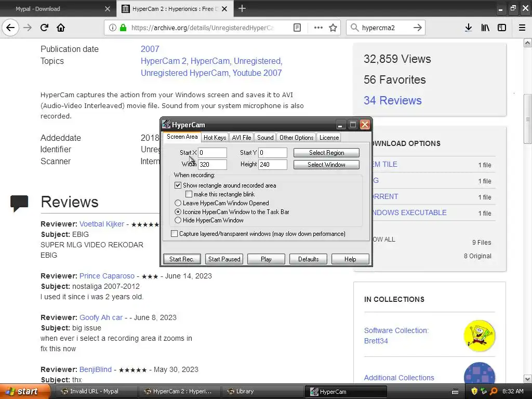Image resolution: width=532 pixels, height=399 pixels.
Task: Click the orange magnifier tray icon
Action: pyautogui.click(x=494, y=391)
